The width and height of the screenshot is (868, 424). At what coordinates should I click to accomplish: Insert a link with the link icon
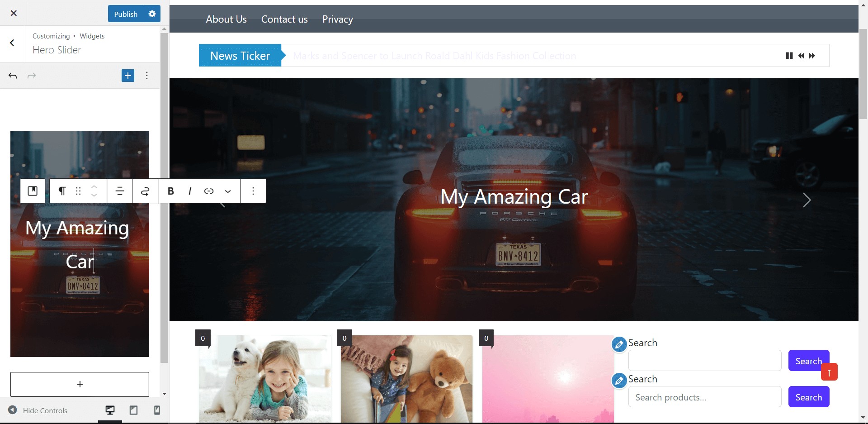click(209, 191)
